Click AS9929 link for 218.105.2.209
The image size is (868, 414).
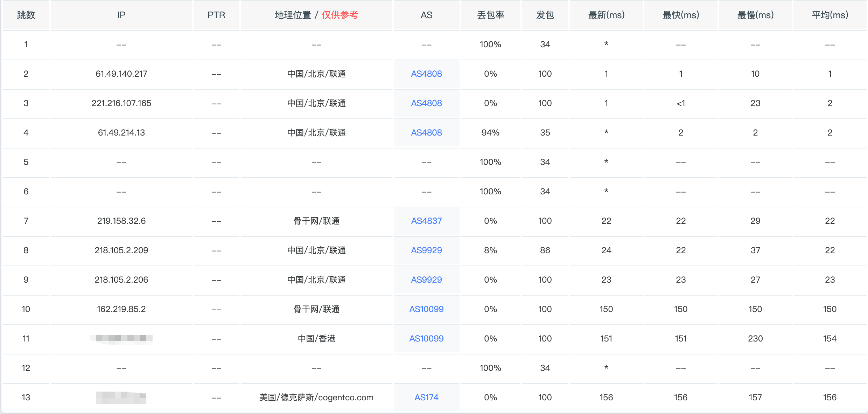[x=426, y=250]
